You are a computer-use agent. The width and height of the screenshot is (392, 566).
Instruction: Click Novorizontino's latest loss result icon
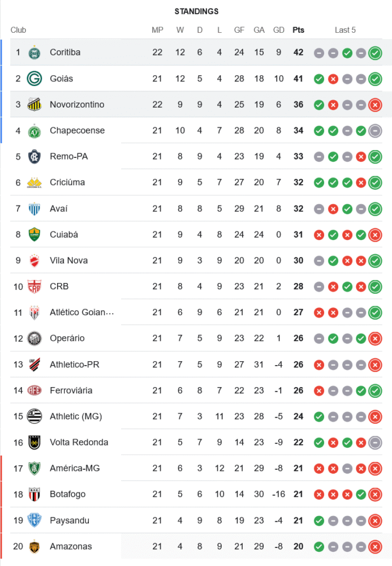[374, 105]
